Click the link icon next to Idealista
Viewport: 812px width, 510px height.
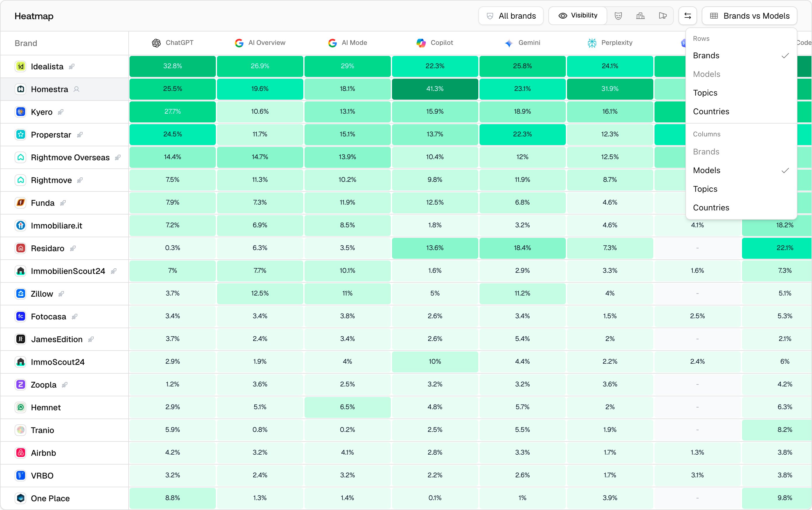click(x=72, y=67)
